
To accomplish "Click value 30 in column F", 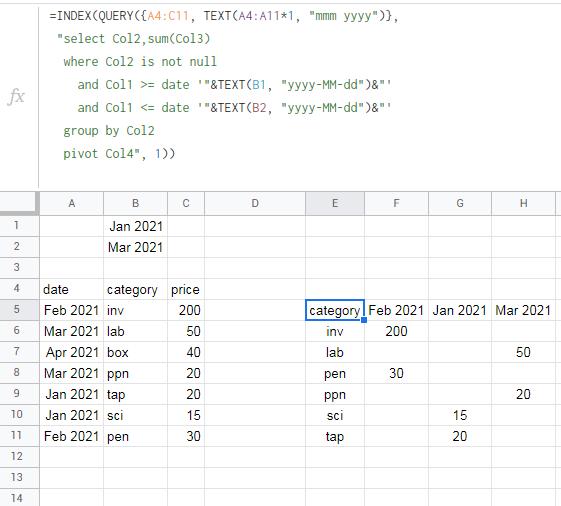I will pyautogui.click(x=396, y=373).
